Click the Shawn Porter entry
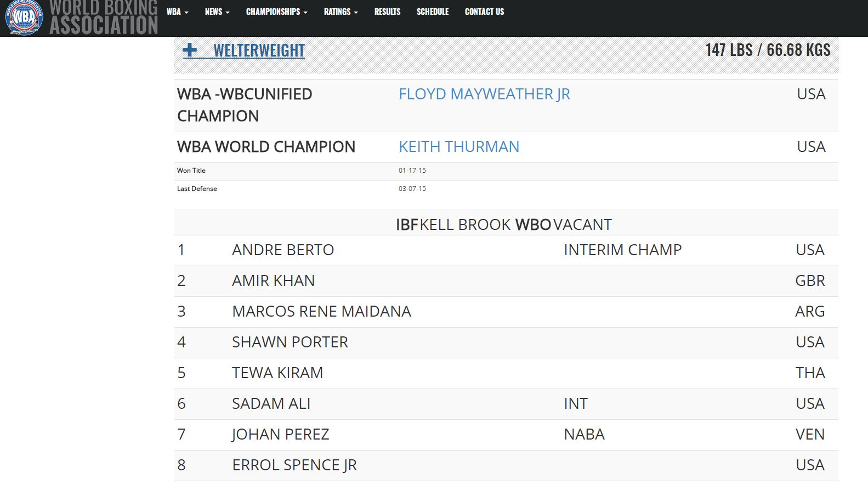Image resolution: width=868 pixels, height=484 pixels. coord(290,342)
